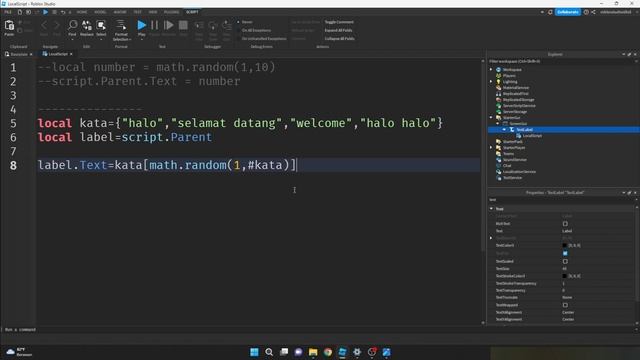Select StarterPack in Explorer
The image size is (640, 360).
(512, 142)
